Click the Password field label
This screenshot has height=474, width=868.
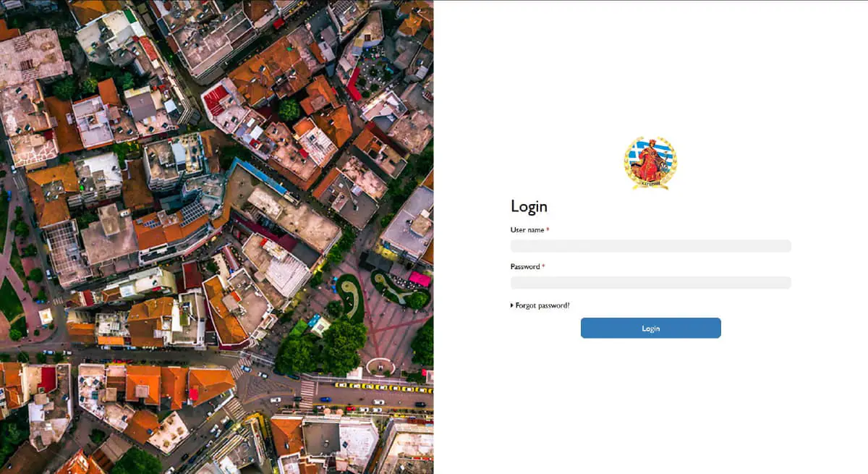pos(525,267)
